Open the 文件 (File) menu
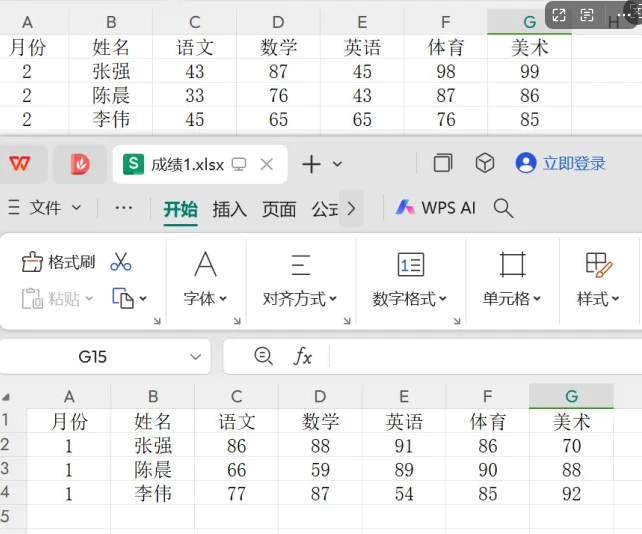Viewport: 642px width, 534px height. (46, 208)
